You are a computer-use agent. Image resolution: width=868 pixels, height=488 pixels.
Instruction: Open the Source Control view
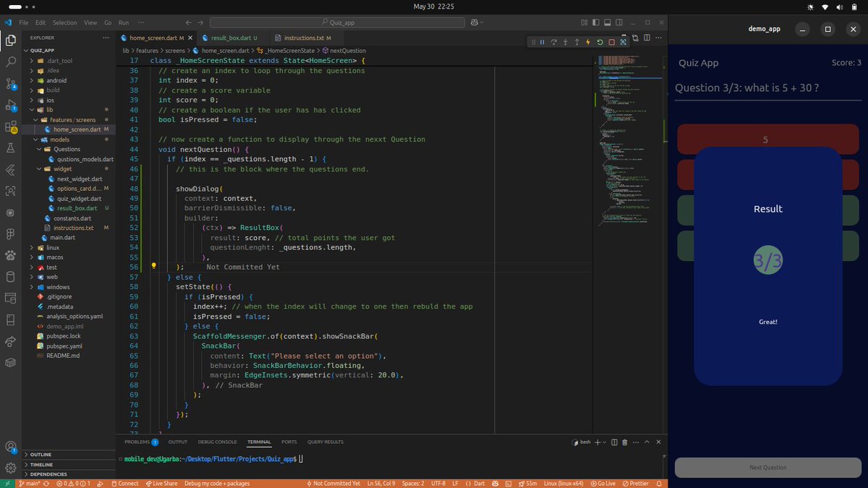coord(11,84)
